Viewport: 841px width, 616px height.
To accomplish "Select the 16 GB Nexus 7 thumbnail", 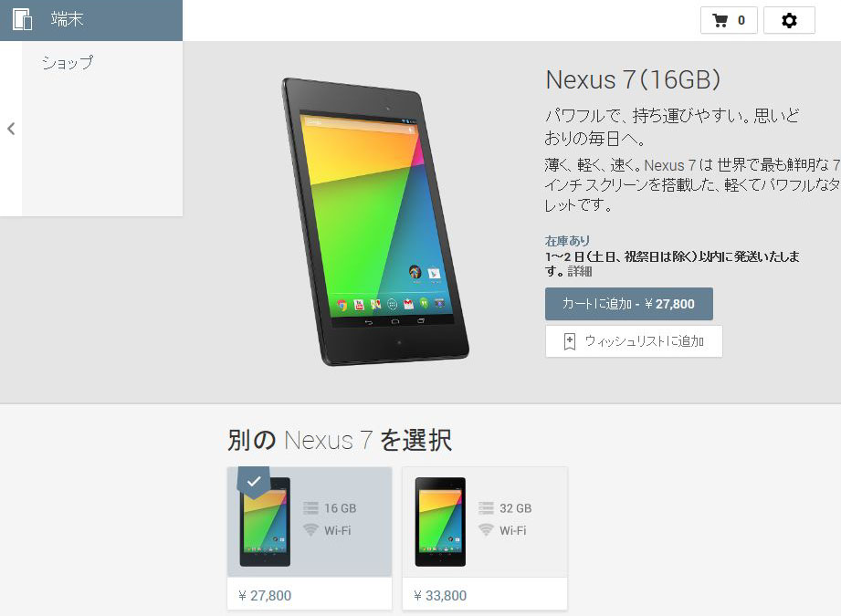I will tap(265, 522).
